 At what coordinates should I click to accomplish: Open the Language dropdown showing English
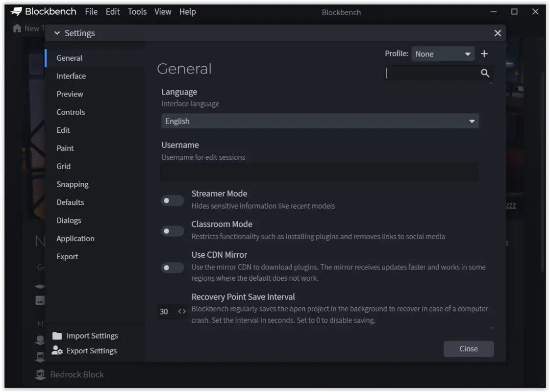[320, 121]
